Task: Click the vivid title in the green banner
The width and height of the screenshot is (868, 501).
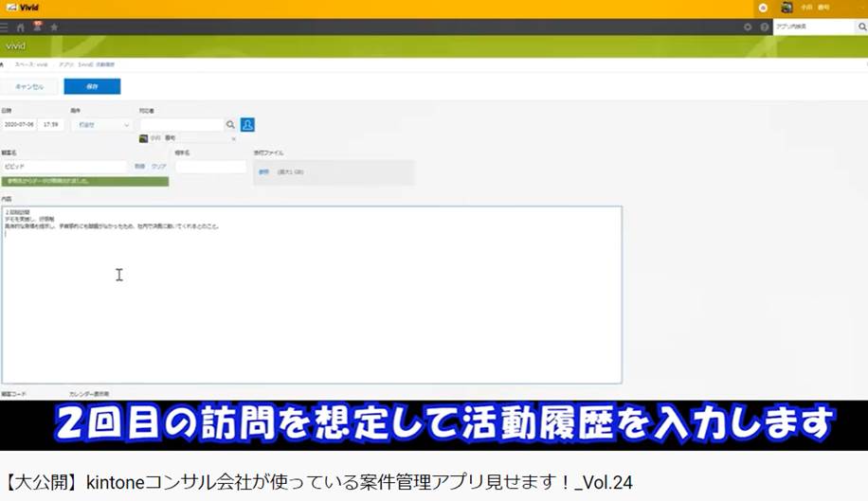Action: click(15, 46)
